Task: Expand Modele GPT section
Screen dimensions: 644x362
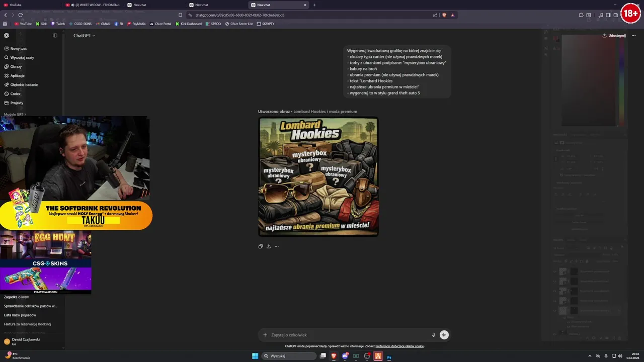Action: 15,115
